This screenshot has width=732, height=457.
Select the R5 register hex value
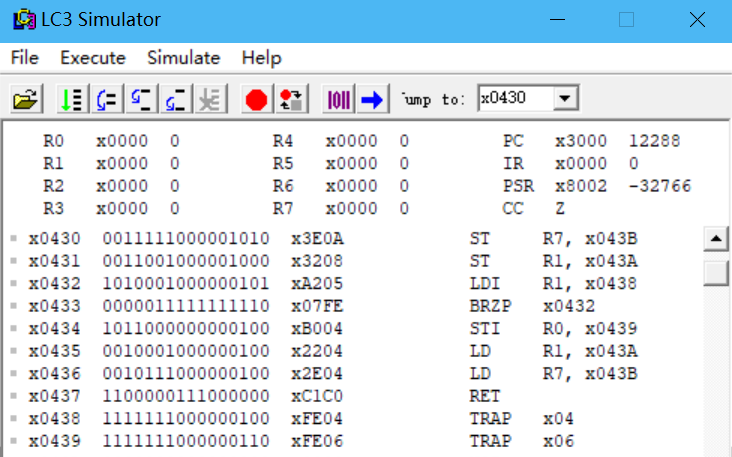click(351, 163)
